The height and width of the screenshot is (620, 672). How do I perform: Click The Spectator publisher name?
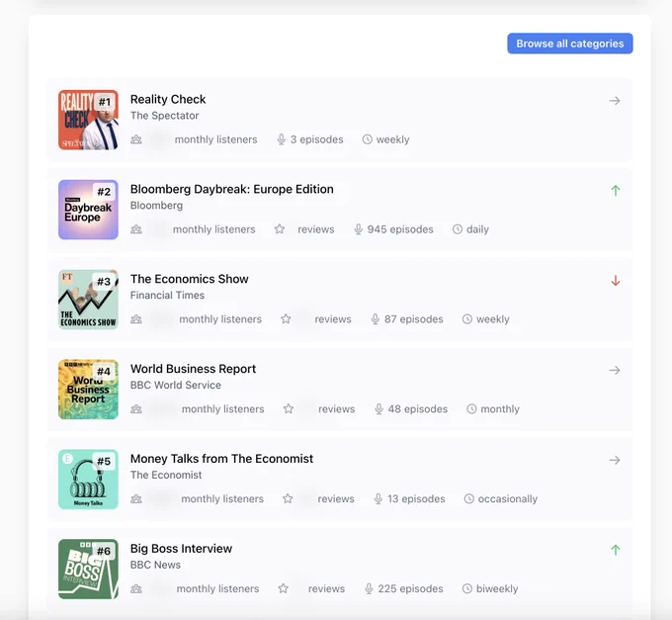point(165,116)
